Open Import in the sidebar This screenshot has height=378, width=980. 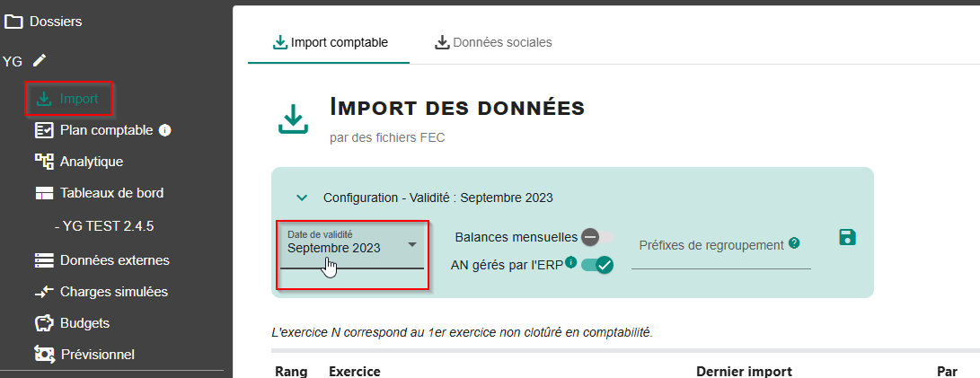78,99
